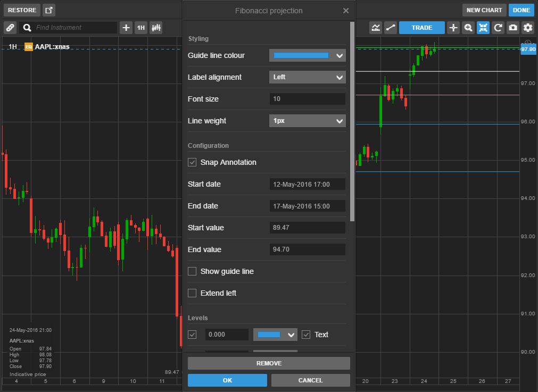The width and height of the screenshot is (538, 392).
Task: Enable Extend left checkbox
Action: pos(192,293)
